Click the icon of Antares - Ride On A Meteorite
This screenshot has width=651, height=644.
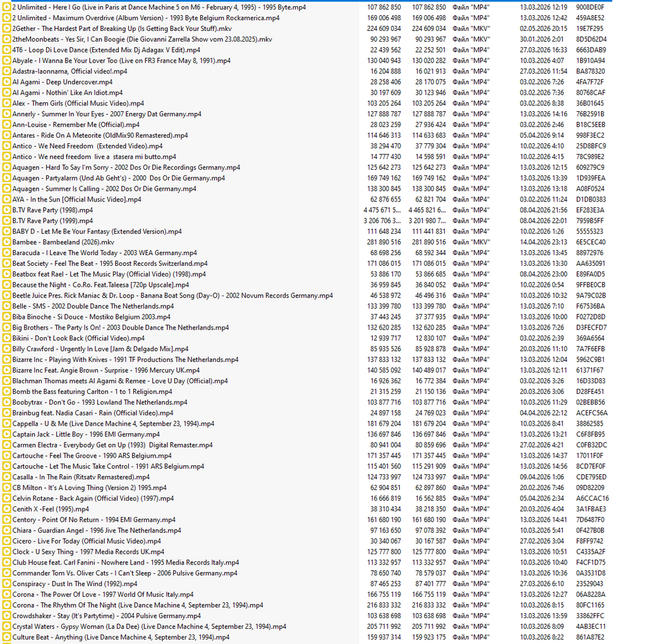tap(6, 135)
